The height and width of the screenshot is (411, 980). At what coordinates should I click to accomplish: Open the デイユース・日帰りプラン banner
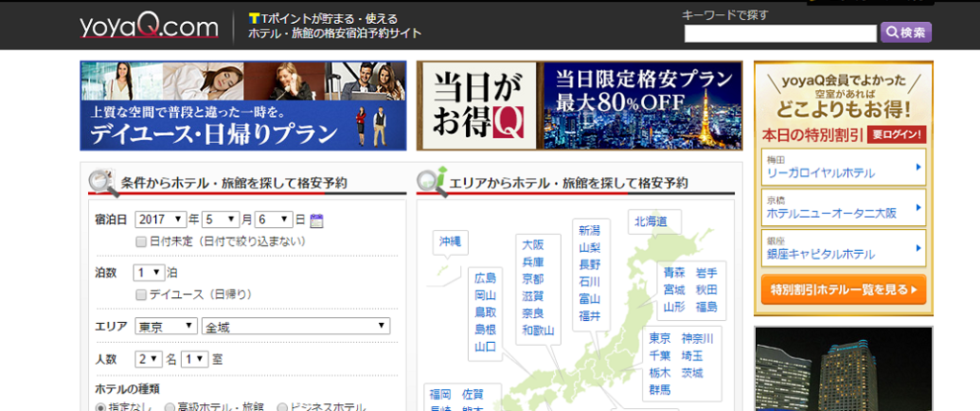(x=243, y=105)
